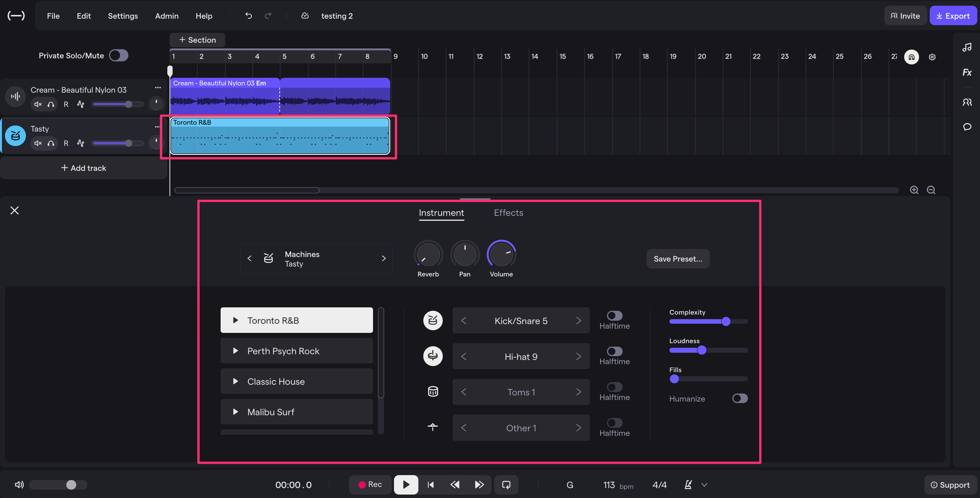Click the Save Preset button
The image size is (980, 498).
677,259
